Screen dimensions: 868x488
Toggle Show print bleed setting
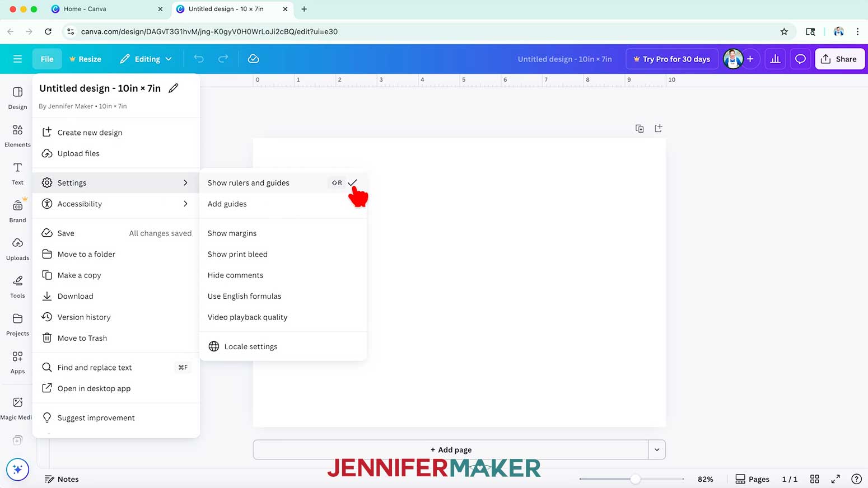[283, 254]
